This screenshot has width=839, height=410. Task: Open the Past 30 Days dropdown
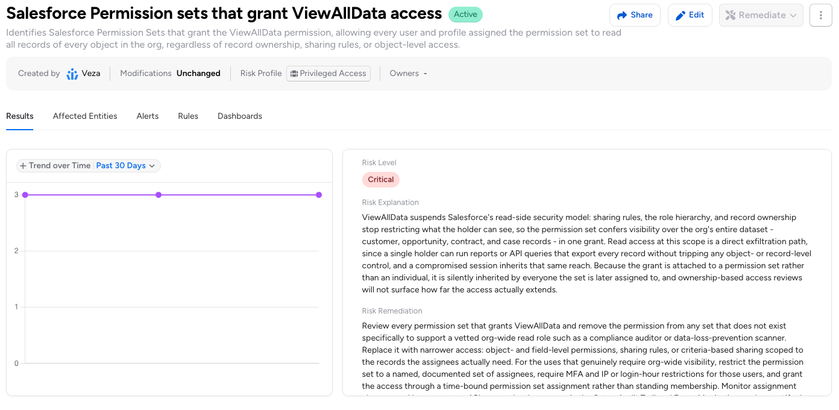coord(126,166)
